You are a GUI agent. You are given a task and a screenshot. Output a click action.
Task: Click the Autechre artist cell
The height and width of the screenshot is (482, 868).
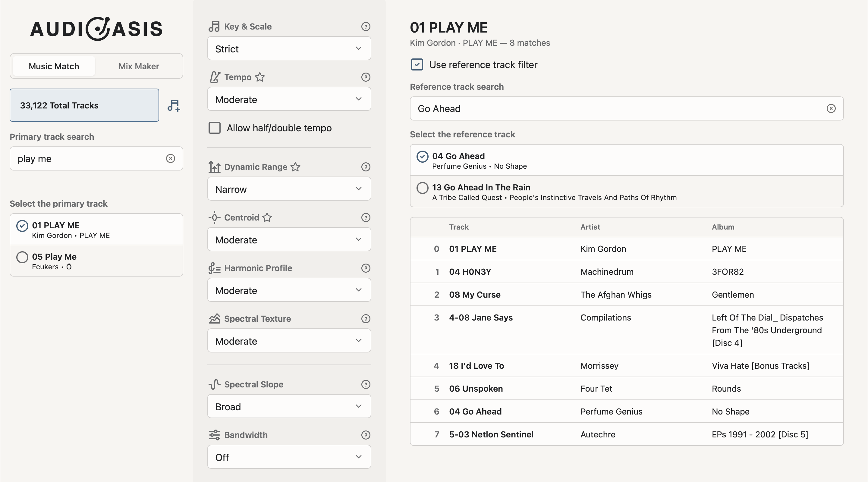tap(598, 434)
